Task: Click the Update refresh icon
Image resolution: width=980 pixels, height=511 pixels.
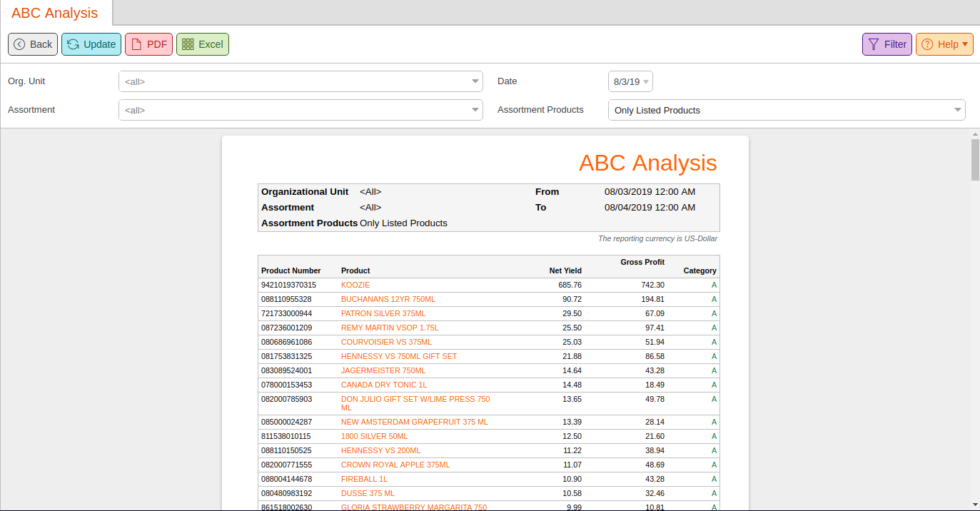Action: [x=73, y=44]
